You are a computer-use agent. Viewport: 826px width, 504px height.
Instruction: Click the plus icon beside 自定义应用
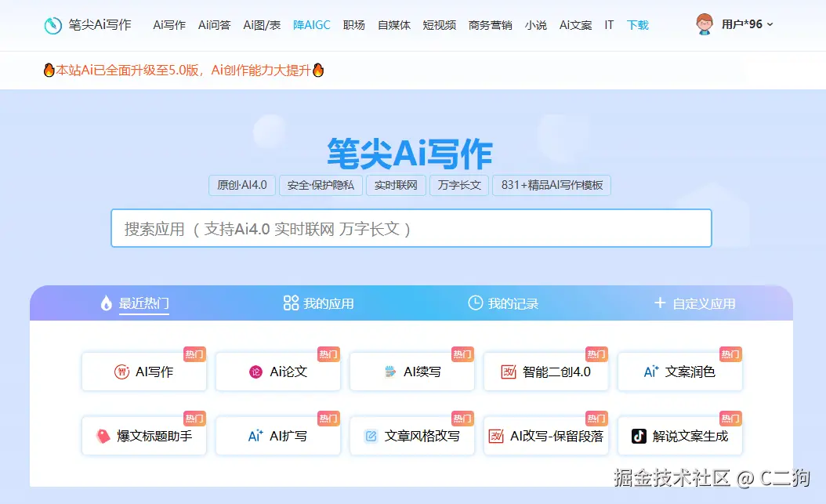(660, 303)
